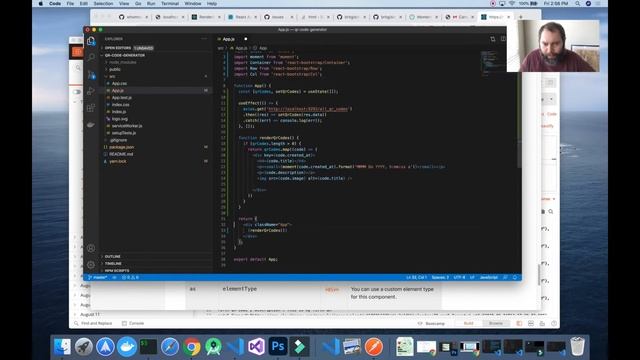Click Ln 32, Col 1 in status bar

pos(416,278)
